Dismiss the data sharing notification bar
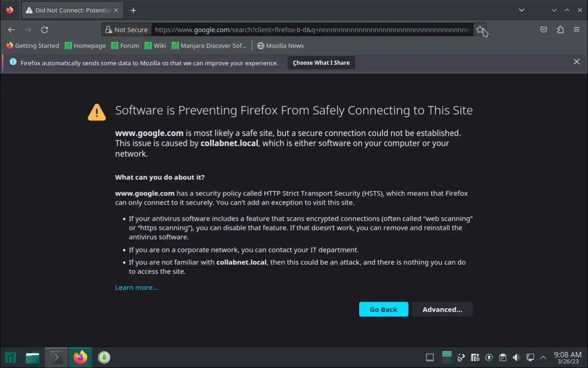 (577, 62)
